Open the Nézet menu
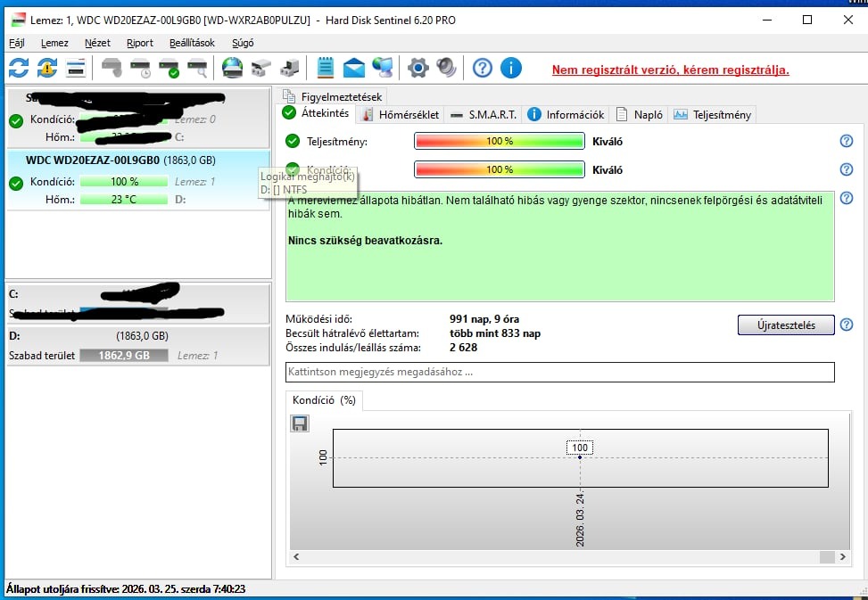Screen dimensions: 868x600 click(97, 43)
